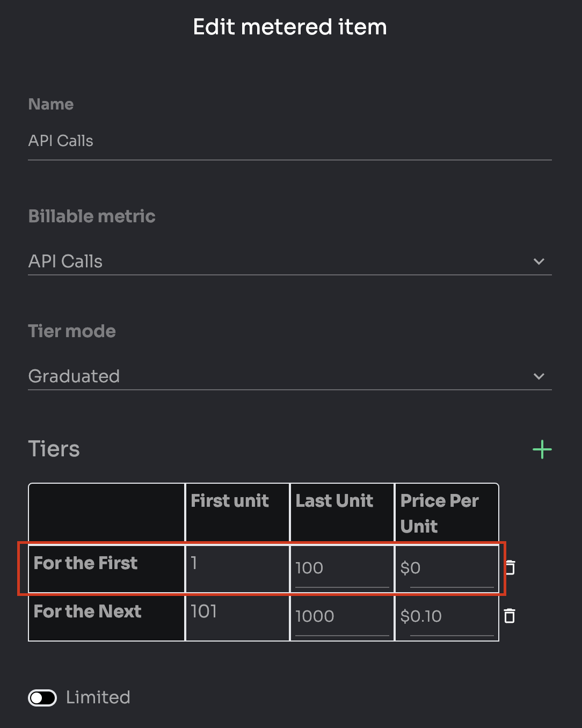Click the 'Price Per Unit' column header
Image resolution: width=582 pixels, height=728 pixels.
point(439,513)
